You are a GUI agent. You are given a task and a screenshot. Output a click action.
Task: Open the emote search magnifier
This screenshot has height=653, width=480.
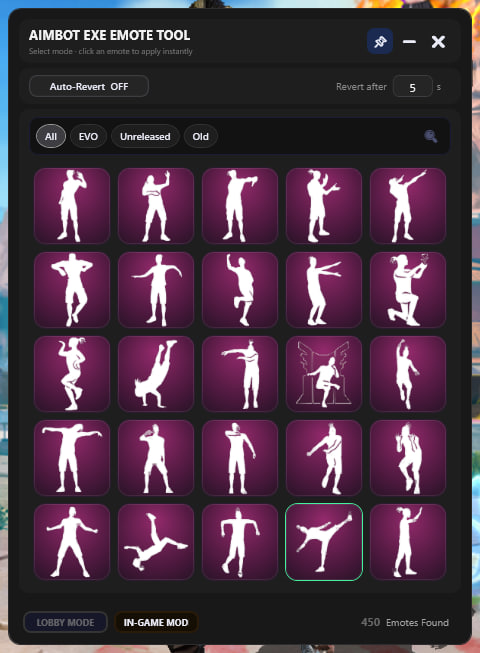pos(430,136)
